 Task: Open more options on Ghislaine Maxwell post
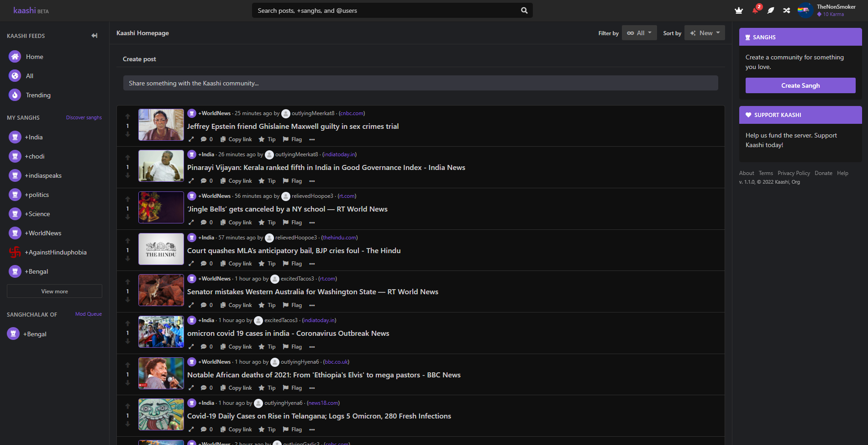(312, 139)
